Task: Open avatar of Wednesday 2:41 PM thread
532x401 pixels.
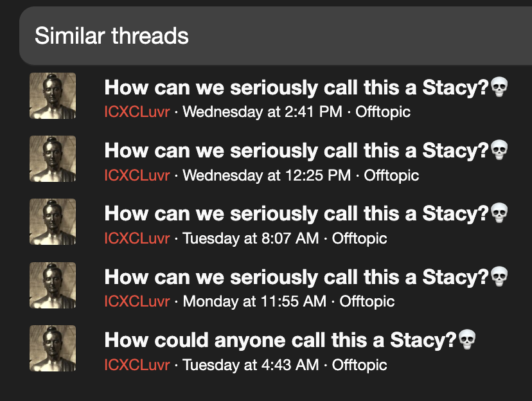Action: (x=53, y=96)
